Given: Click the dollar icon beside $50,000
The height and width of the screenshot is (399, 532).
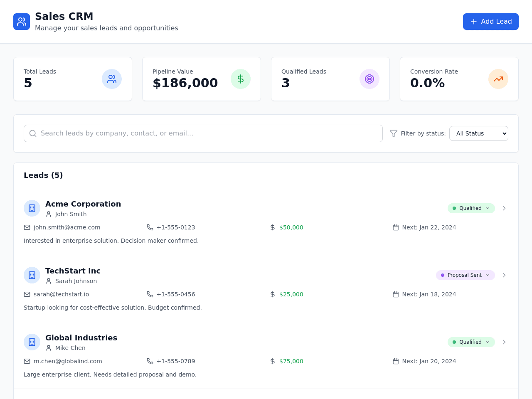Looking at the screenshot, I should [x=273, y=227].
